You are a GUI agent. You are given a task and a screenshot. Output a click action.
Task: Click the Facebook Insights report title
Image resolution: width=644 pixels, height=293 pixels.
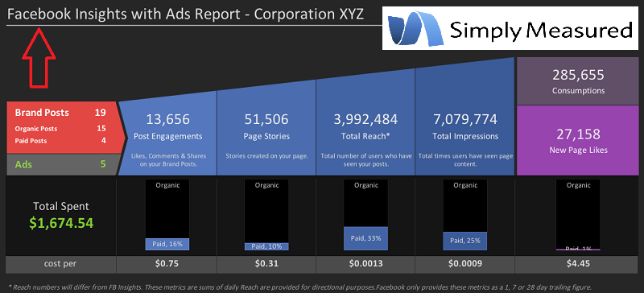185,14
